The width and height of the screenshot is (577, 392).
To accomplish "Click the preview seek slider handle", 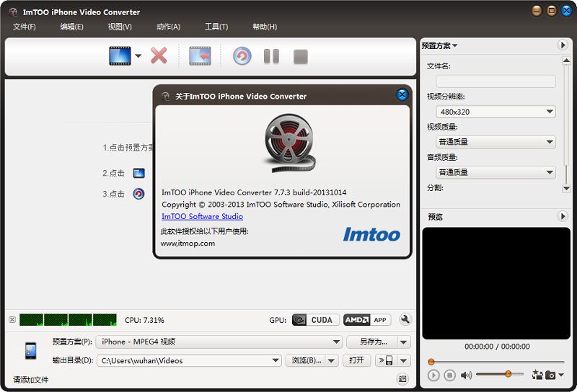I will click(431, 362).
